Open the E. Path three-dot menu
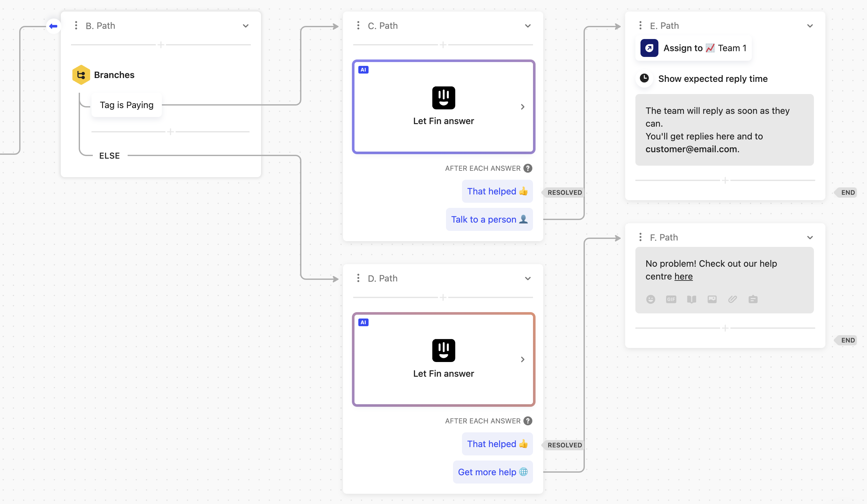 pos(640,26)
